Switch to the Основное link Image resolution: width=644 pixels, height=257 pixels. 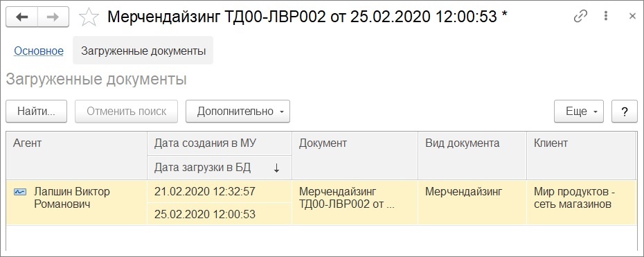(x=39, y=51)
